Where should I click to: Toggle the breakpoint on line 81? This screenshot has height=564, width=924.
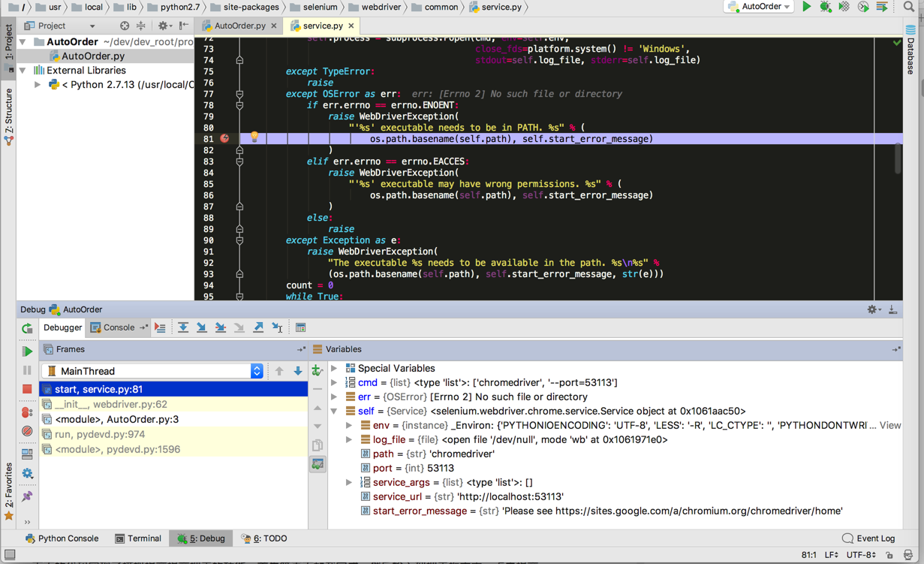pos(224,139)
